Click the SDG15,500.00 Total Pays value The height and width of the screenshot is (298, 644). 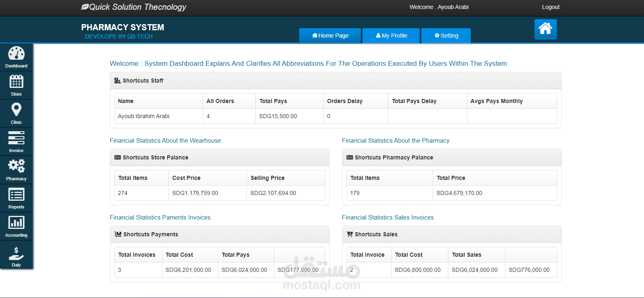coord(278,116)
